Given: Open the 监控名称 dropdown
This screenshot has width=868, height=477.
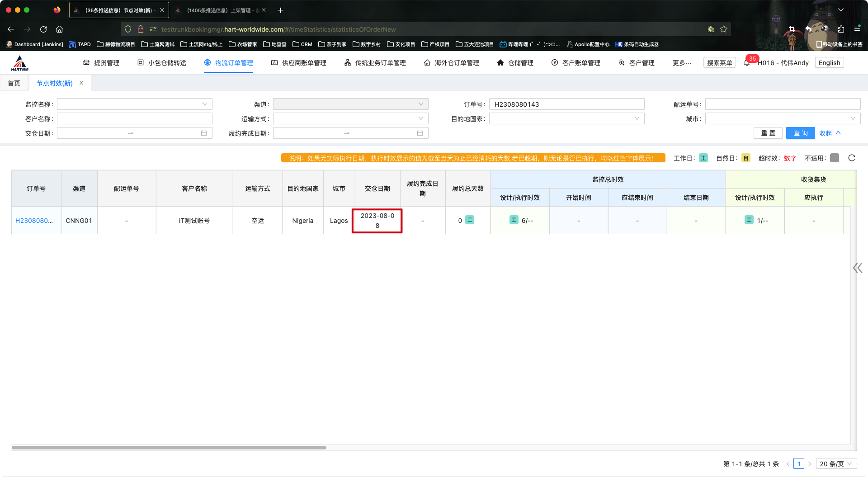Looking at the screenshot, I should click(134, 104).
